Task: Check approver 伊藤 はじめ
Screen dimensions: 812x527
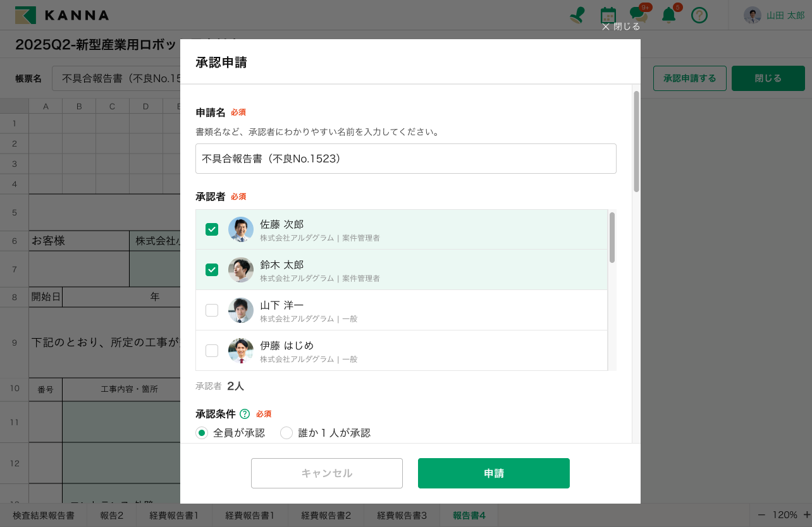Action: click(x=212, y=351)
